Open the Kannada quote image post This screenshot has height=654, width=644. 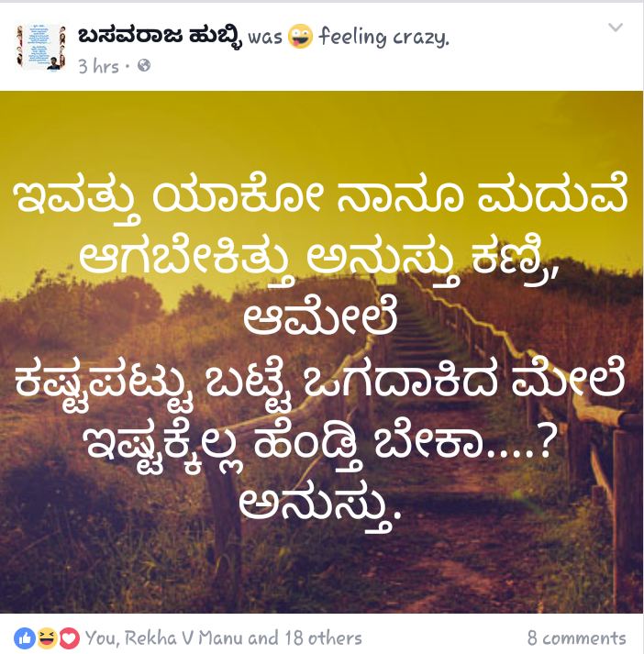coord(322,351)
